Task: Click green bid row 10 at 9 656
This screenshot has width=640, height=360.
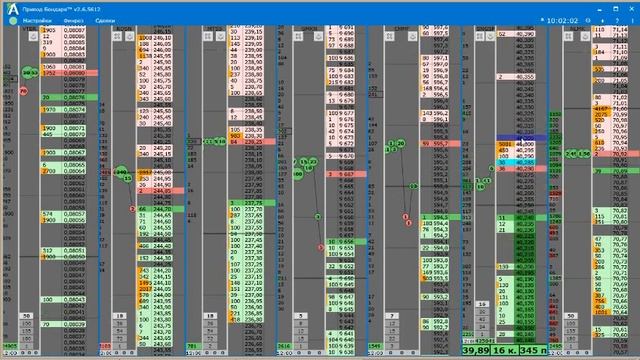Action: 346,242
